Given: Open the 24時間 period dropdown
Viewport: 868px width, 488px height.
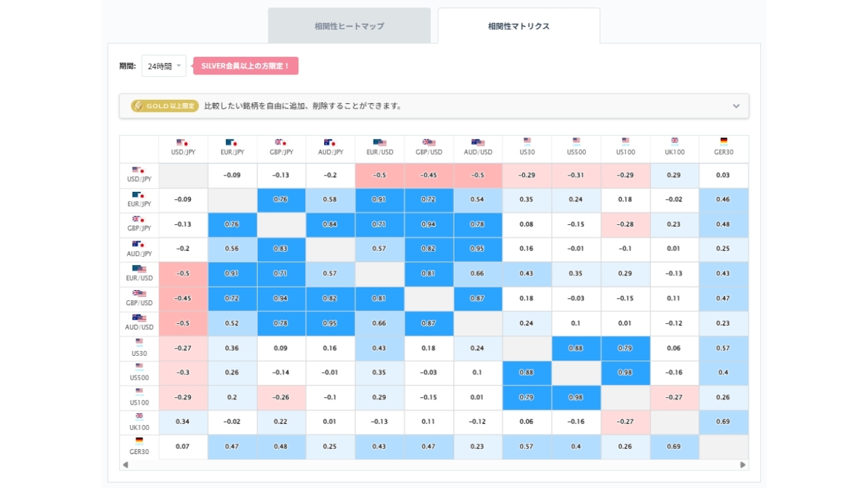Looking at the screenshot, I should (x=163, y=66).
